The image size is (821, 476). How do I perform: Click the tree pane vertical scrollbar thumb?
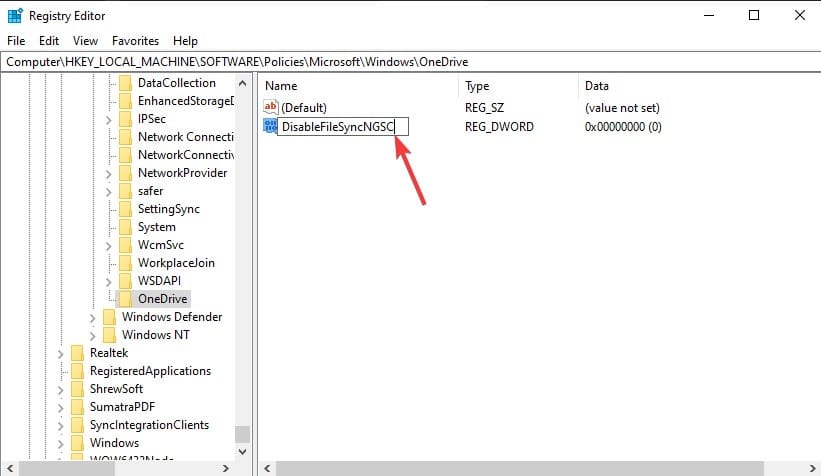click(242, 434)
